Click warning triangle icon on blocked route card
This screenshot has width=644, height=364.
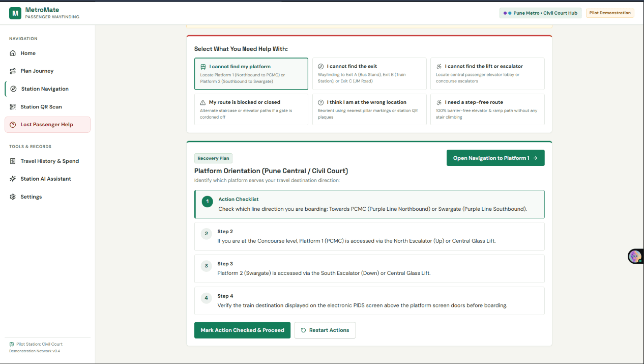tap(203, 102)
